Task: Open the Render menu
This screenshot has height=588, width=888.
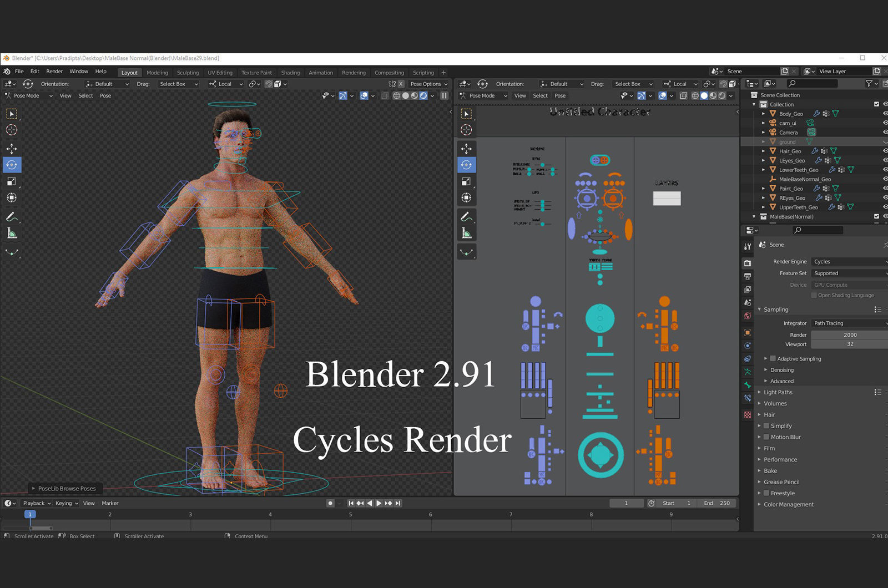Action: 54,72
